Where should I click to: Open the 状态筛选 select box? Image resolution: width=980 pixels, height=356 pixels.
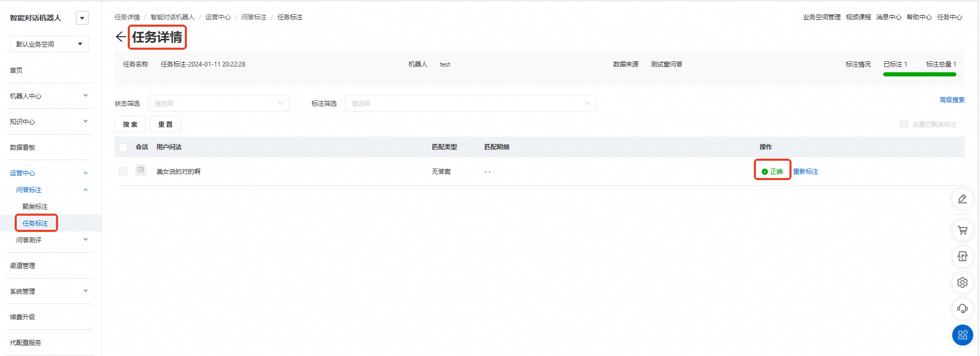[x=219, y=103]
